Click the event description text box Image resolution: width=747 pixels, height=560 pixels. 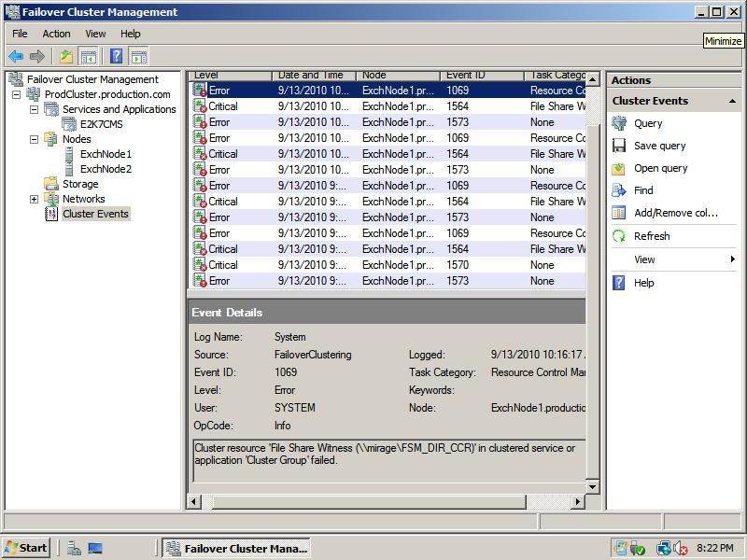[x=389, y=460]
